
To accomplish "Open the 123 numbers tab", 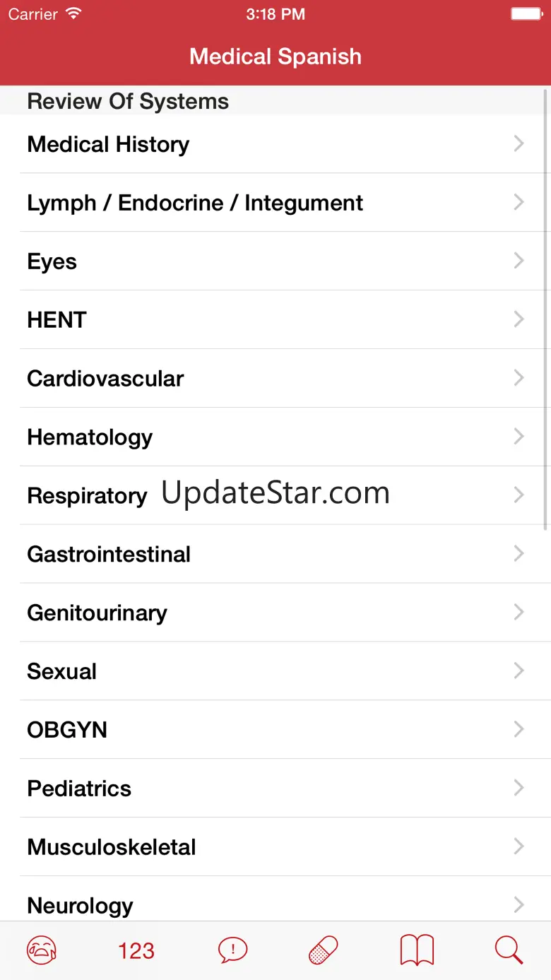I will coord(136,950).
